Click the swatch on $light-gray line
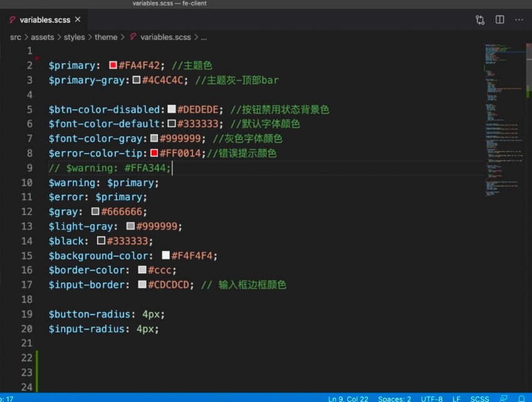Image resolution: width=532 pixels, height=402 pixels. pyautogui.click(x=130, y=226)
